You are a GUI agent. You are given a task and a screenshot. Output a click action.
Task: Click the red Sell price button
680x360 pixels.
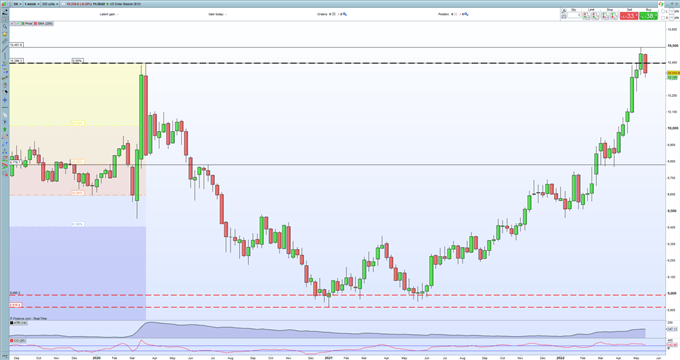click(629, 16)
